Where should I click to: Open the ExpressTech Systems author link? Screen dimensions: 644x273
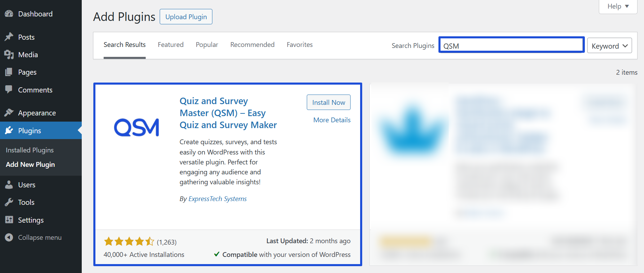(x=218, y=199)
